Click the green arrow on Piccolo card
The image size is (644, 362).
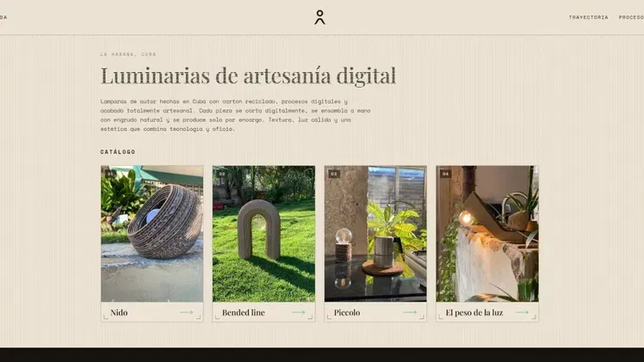pyautogui.click(x=410, y=312)
